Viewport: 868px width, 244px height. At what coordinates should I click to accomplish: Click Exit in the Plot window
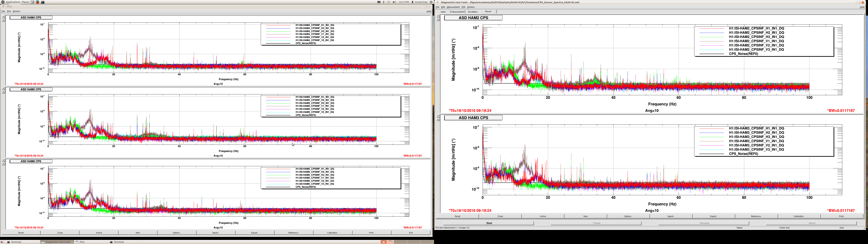[411, 232]
